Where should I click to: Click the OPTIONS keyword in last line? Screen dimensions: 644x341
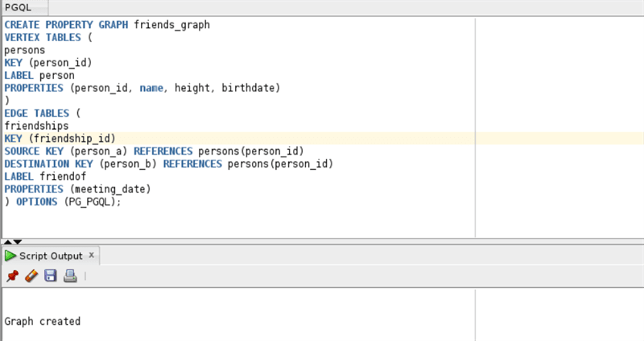click(36, 202)
